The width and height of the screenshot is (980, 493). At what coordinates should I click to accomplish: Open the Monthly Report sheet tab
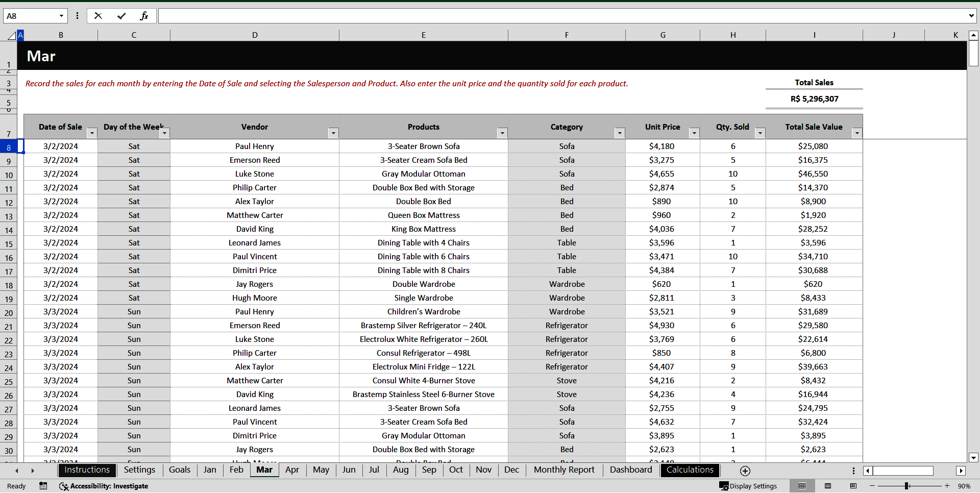coord(563,470)
